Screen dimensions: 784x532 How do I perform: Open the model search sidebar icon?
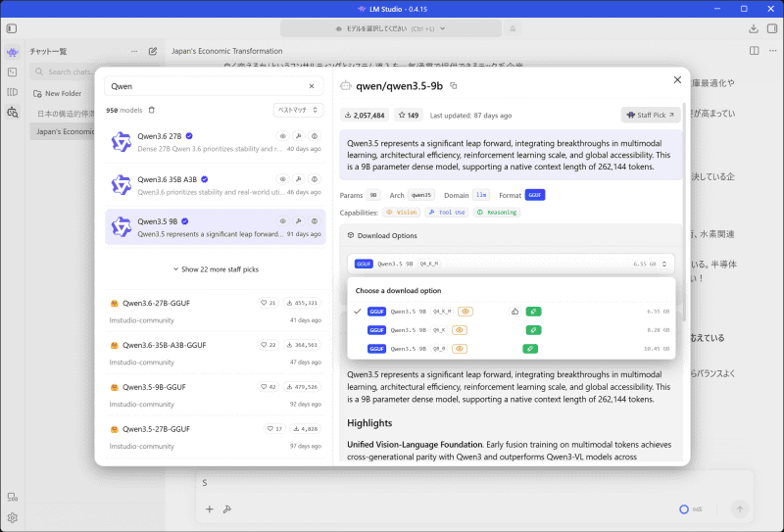click(x=13, y=112)
